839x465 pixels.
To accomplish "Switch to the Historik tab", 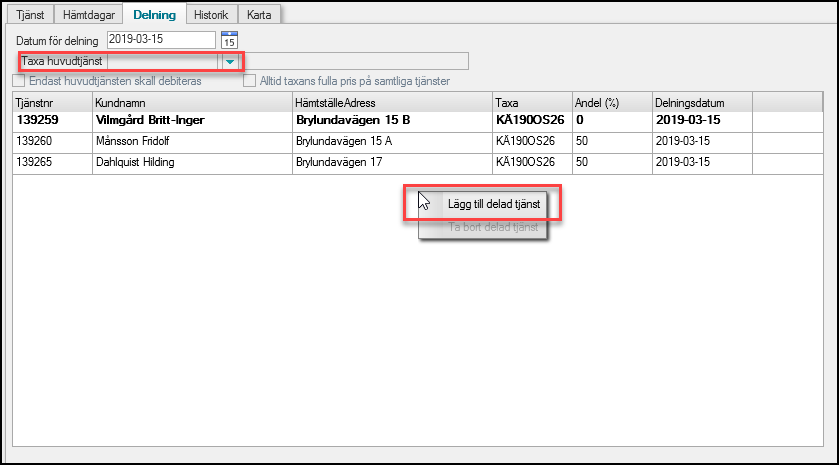I will 212,15.
